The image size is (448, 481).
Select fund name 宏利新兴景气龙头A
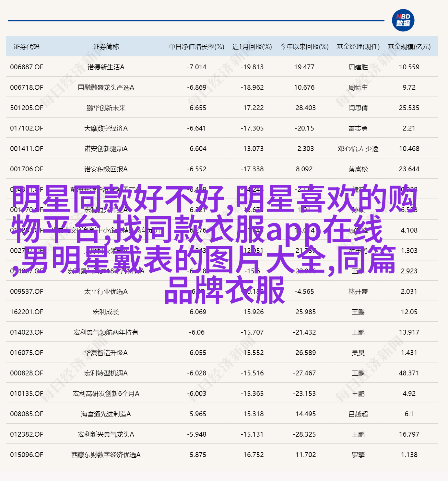(106, 434)
